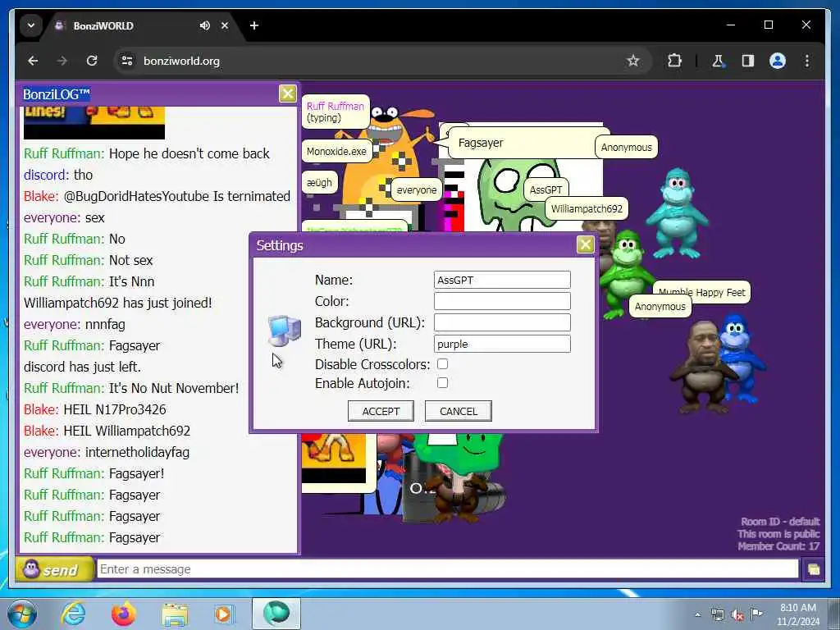Click the taskbar clock 8:10 AM
This screenshot has height=630, width=840.
797,608
